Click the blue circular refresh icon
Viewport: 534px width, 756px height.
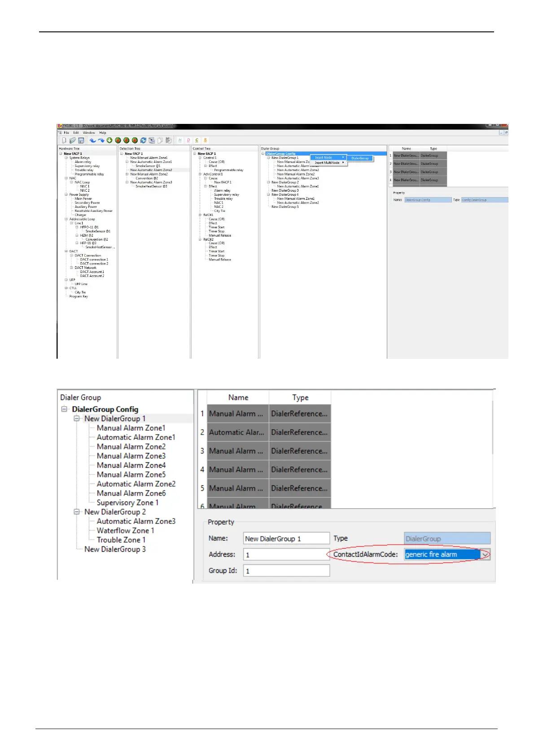point(143,141)
